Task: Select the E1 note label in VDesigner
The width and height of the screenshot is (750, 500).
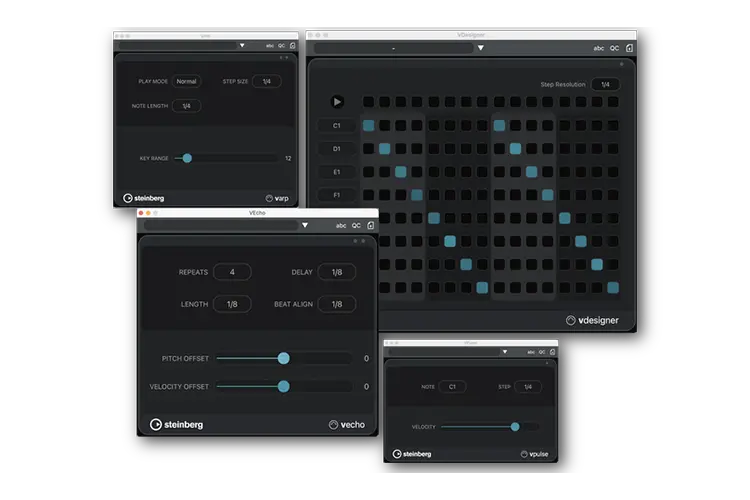Action: [x=337, y=172]
